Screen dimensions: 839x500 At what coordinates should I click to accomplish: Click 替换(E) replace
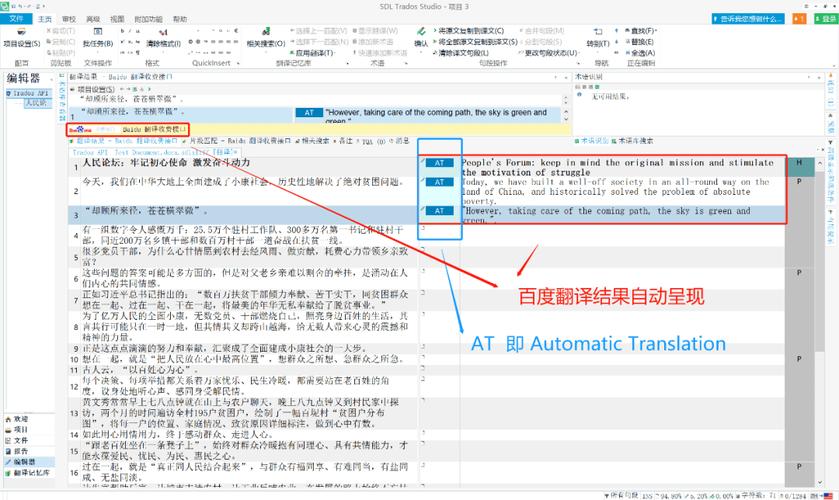tap(639, 42)
